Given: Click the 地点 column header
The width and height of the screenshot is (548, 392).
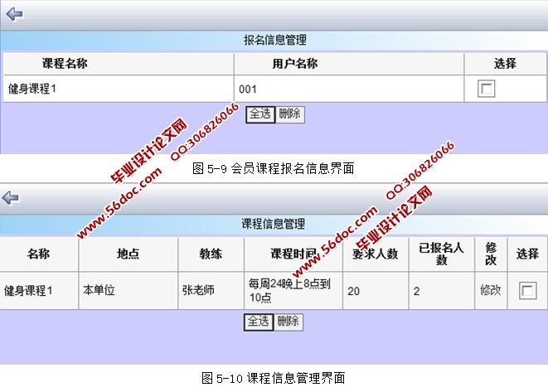Looking at the screenshot, I should (128, 254).
